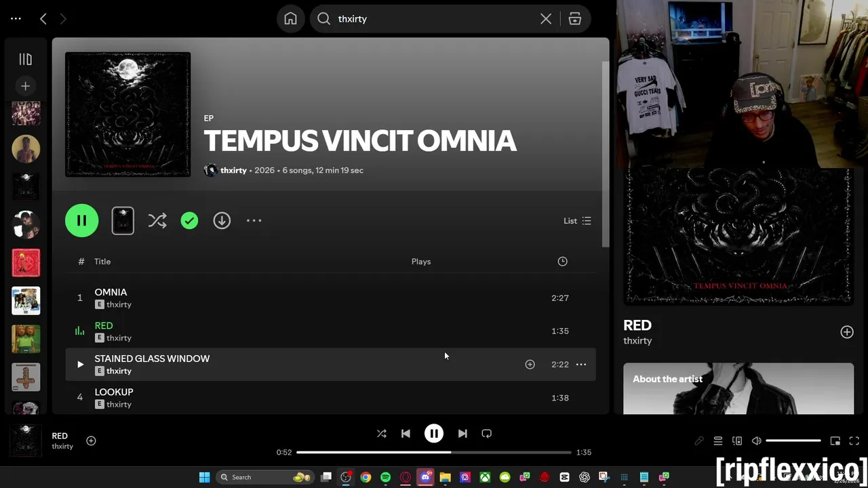Clear the search text with the X

(x=546, y=19)
